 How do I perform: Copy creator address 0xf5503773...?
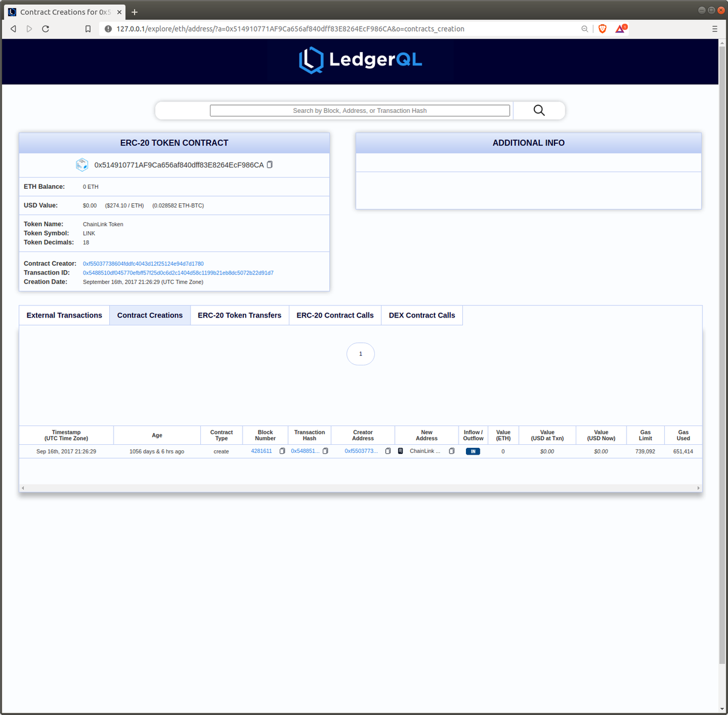(x=388, y=451)
